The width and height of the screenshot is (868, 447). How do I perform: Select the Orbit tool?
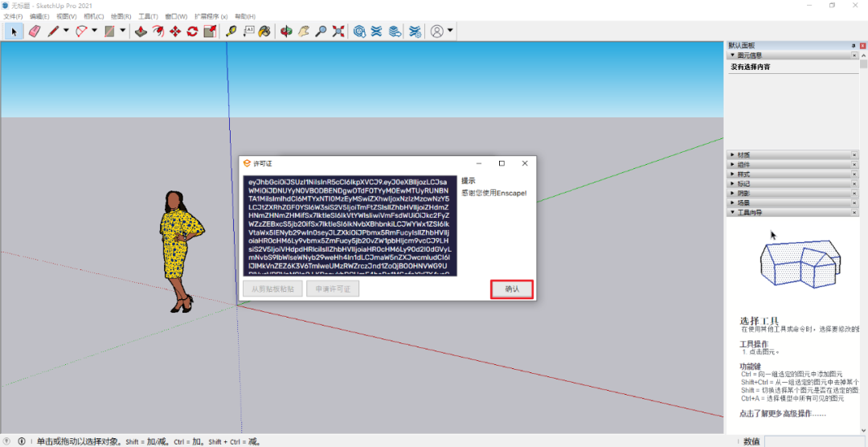285,31
